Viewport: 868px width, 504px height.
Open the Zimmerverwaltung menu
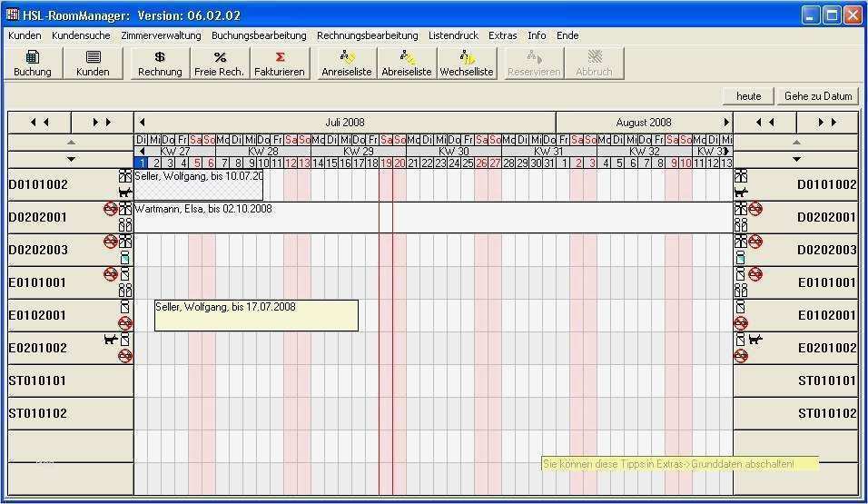click(x=161, y=35)
